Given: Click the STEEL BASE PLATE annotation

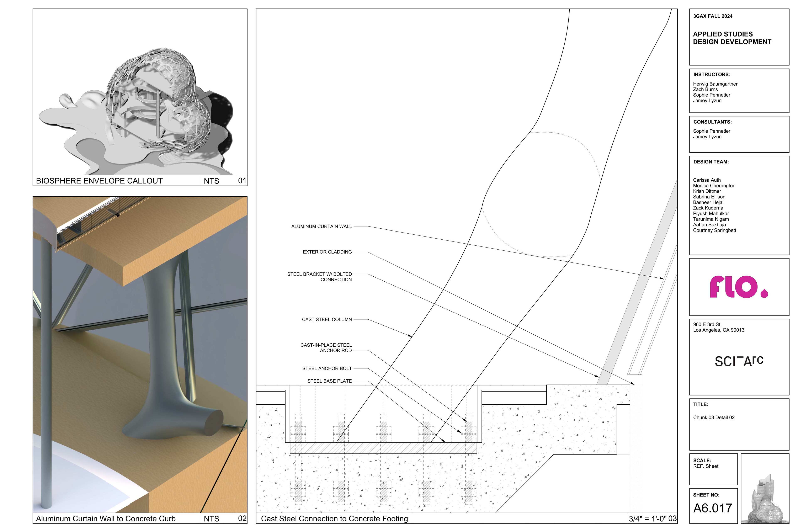Looking at the screenshot, I should (329, 381).
